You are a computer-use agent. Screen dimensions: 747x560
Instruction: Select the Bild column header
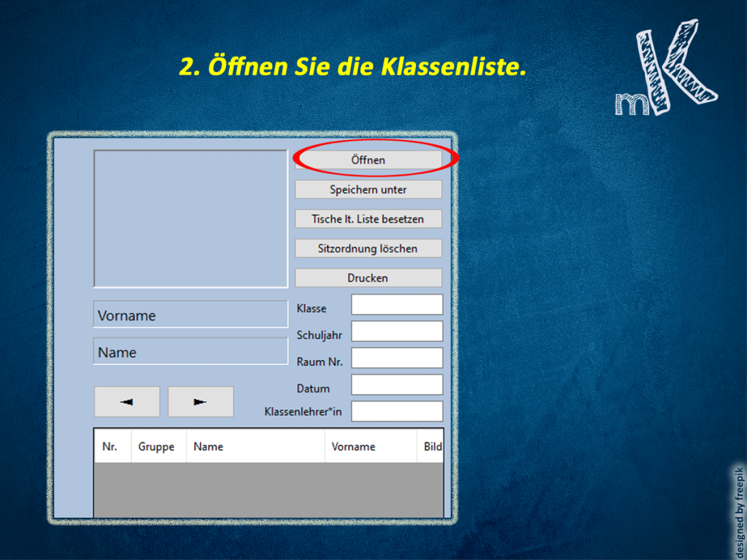[433, 446]
